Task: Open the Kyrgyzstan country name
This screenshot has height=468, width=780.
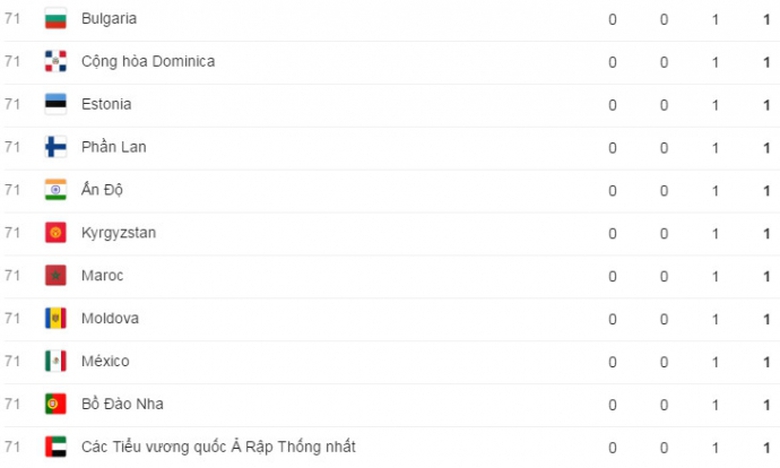Action: point(118,233)
